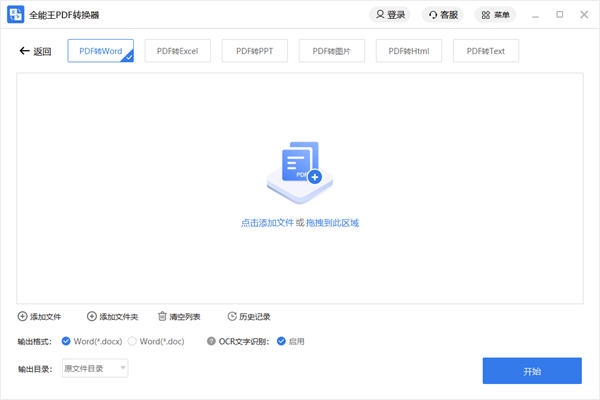Image resolution: width=600 pixels, height=400 pixels.
Task: Close the converter window
Action: 584,15
